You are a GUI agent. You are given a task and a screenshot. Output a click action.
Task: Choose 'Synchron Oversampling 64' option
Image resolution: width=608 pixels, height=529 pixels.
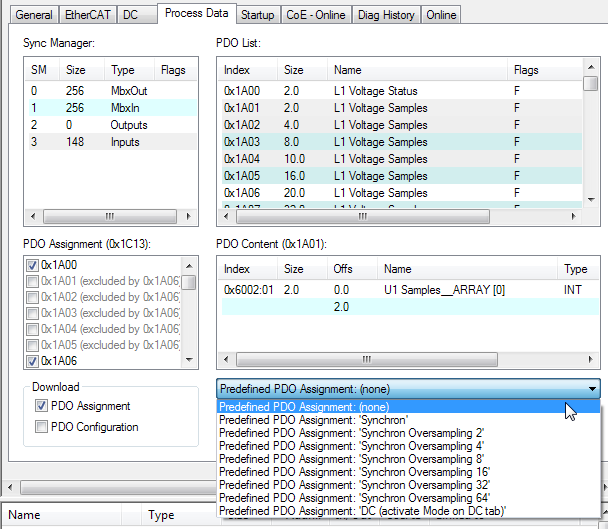pyautogui.click(x=408, y=498)
